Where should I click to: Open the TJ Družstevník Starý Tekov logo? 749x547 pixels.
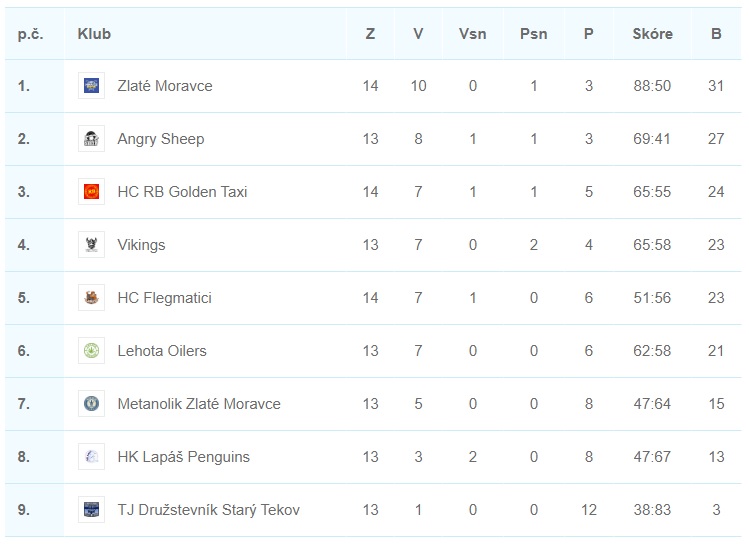pyautogui.click(x=91, y=510)
